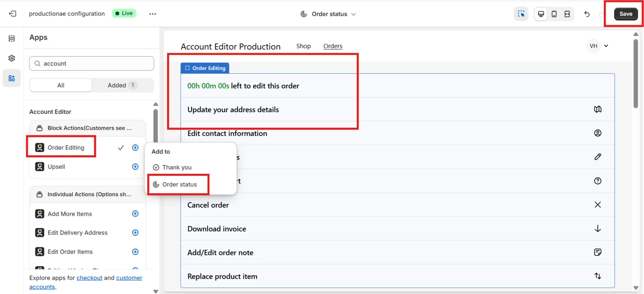Image resolution: width=644 pixels, height=294 pixels.
Task: Open the Settings gear in sidebar
Action: point(12,58)
